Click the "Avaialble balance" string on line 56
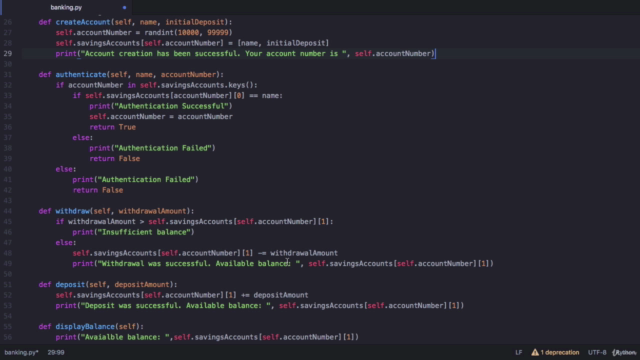The image size is (640, 360). click(x=125, y=337)
